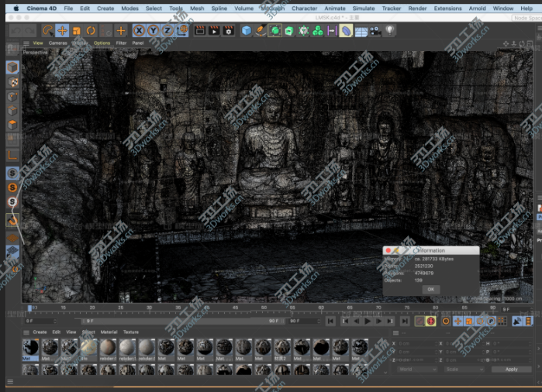Select the 材质2 material thumbnail

tap(282, 349)
